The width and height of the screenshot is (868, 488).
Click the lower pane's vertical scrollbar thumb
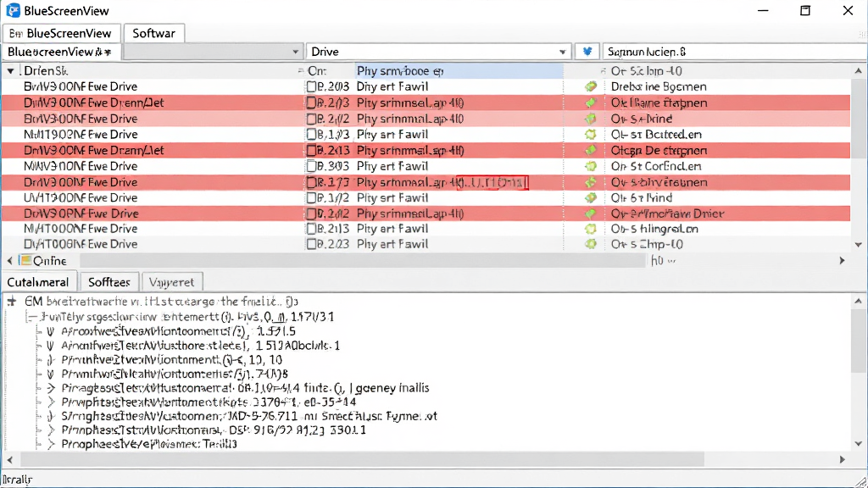click(858, 341)
